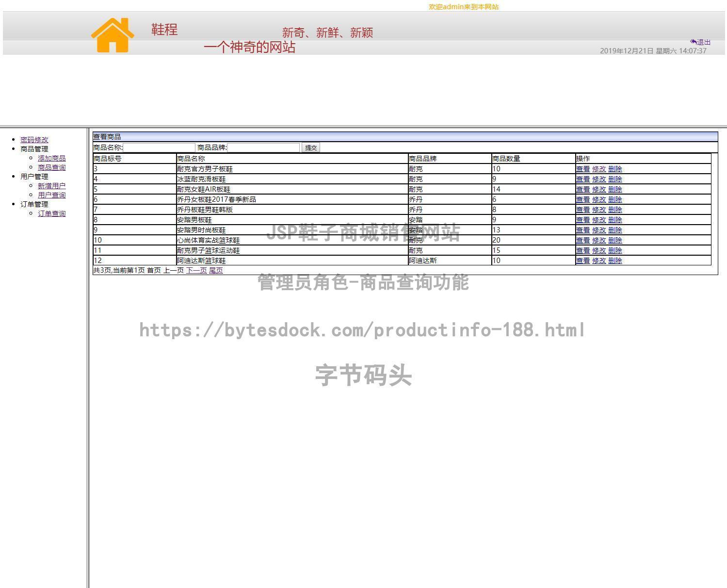The height and width of the screenshot is (588, 727).
Task: Click the 订单管理 sidebar heading
Action: pyautogui.click(x=34, y=204)
